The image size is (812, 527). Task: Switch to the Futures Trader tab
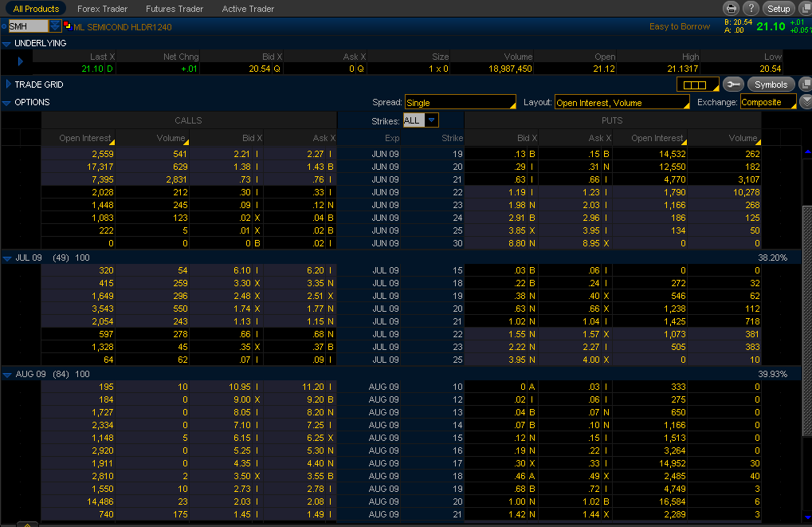point(174,9)
